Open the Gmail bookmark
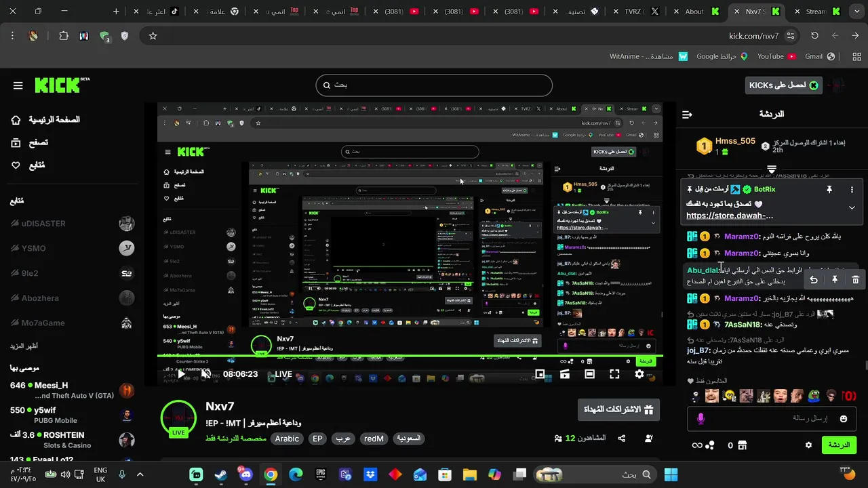 click(819, 56)
